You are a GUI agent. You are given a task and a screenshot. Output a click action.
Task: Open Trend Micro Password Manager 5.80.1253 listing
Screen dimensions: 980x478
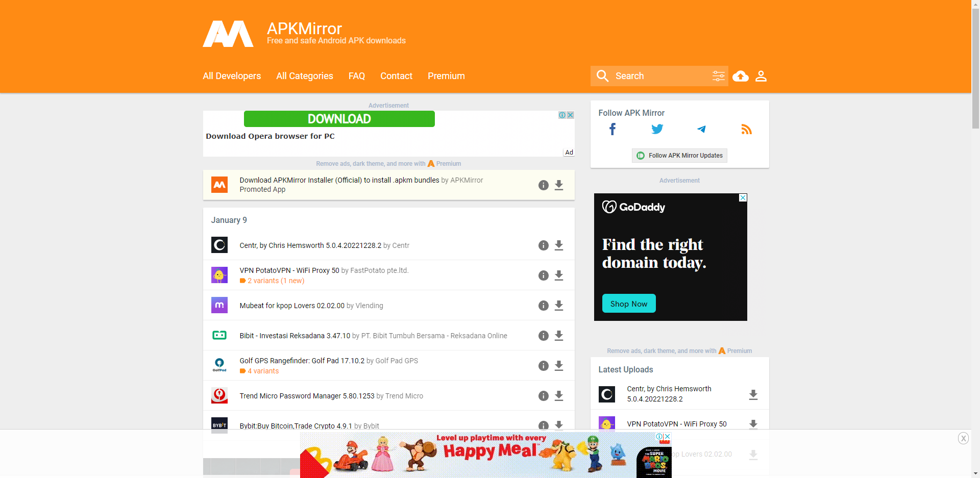tap(307, 396)
